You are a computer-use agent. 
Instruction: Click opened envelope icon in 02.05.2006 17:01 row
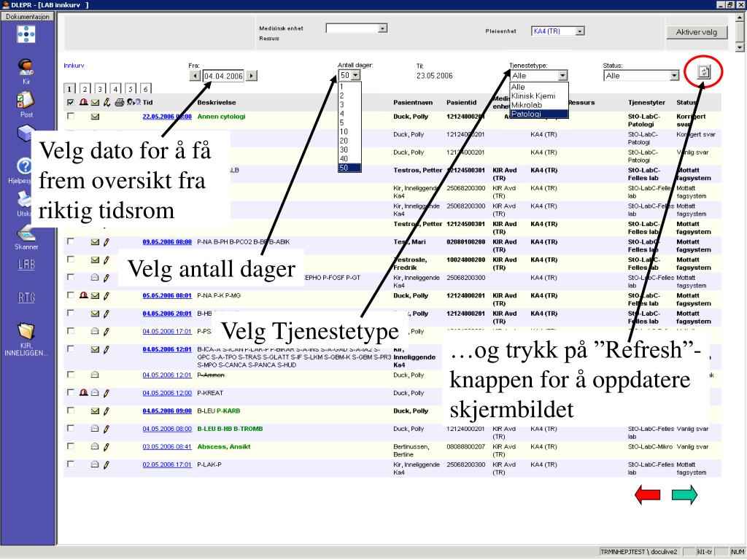[95, 464]
